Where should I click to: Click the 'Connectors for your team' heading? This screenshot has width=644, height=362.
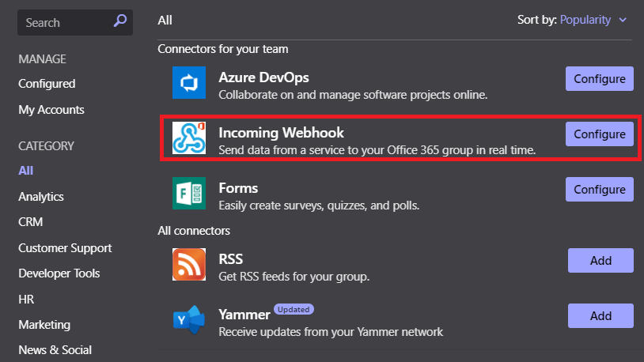[223, 49]
